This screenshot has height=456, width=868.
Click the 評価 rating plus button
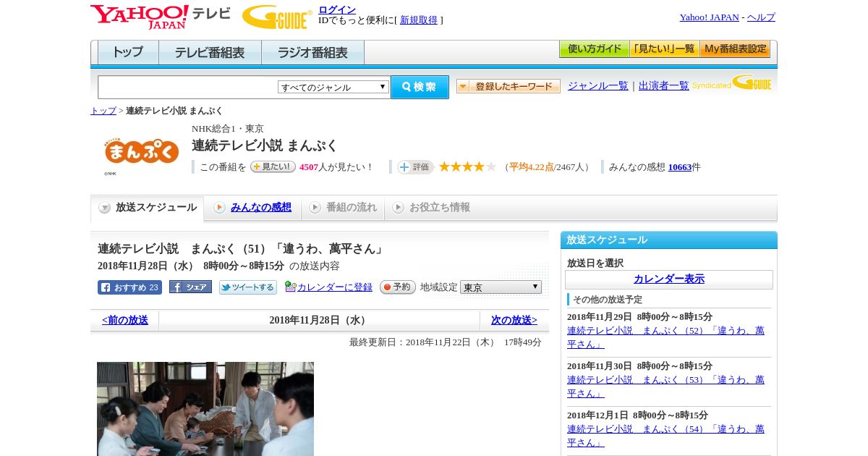[x=415, y=167]
